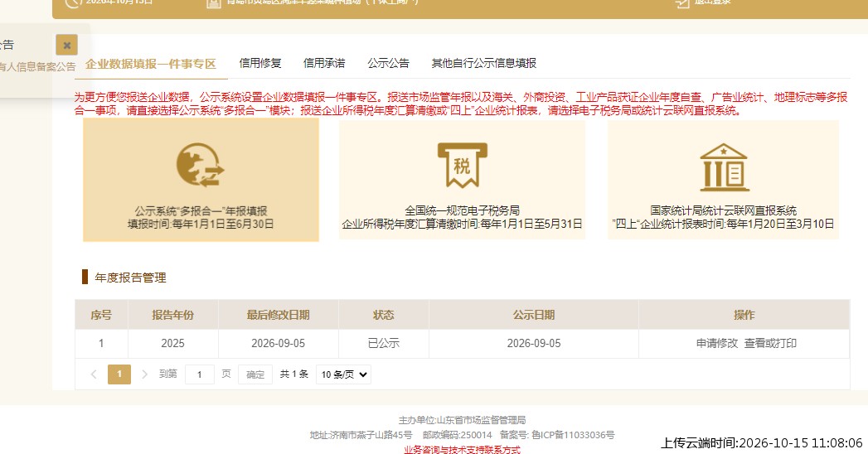868x454 pixels.
Task: Go to previous page arrow in pagination
Action: click(94, 374)
